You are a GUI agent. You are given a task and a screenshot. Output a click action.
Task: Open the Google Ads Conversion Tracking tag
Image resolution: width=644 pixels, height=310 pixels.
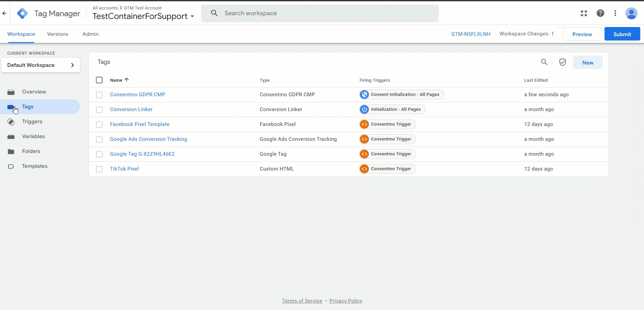[149, 139]
